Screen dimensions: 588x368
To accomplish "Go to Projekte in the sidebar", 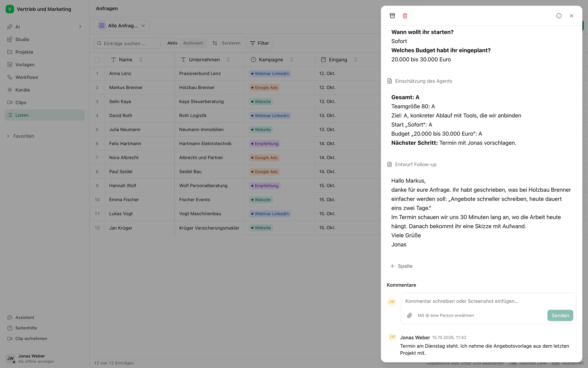I will click(x=44, y=52).
